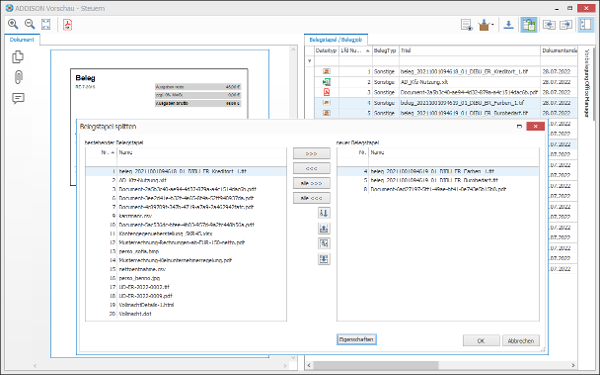Select row 1 Kreditort tif in existing stack
The image size is (600, 375).
coord(186,171)
